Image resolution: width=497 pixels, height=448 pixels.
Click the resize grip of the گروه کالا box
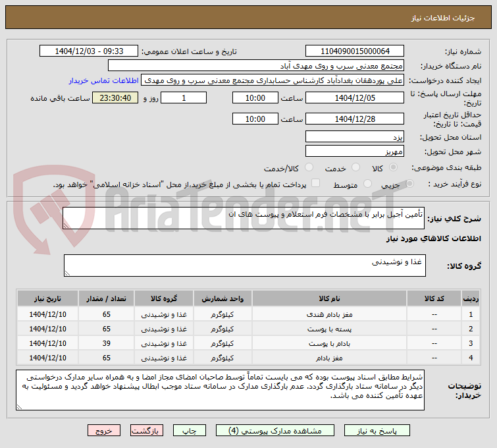(x=67, y=273)
